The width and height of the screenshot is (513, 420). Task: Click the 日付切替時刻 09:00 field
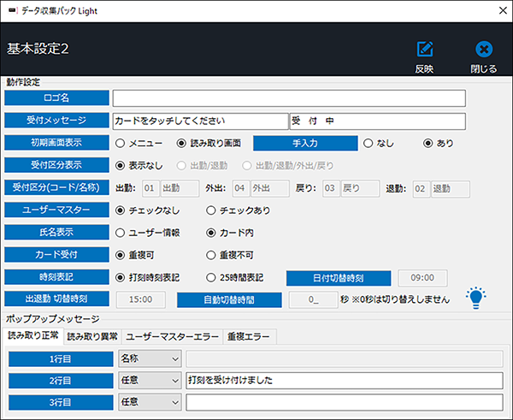[x=422, y=278]
